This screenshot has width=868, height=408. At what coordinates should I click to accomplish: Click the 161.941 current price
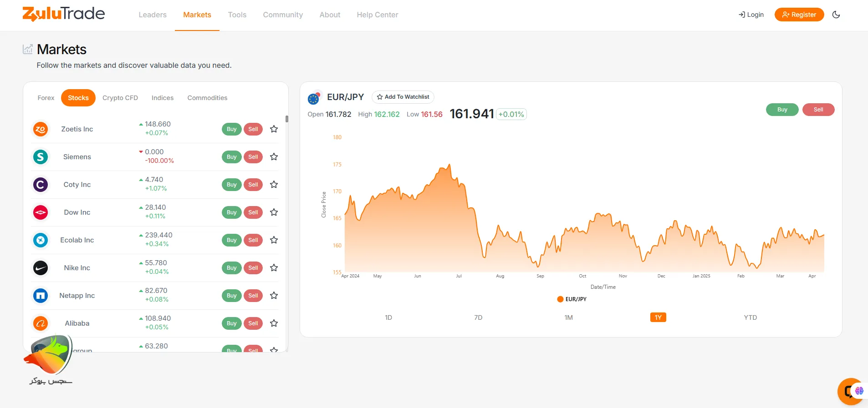pos(472,114)
